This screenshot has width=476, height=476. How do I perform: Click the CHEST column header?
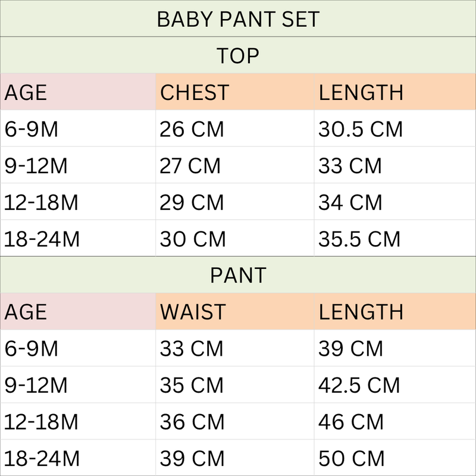(x=235, y=92)
